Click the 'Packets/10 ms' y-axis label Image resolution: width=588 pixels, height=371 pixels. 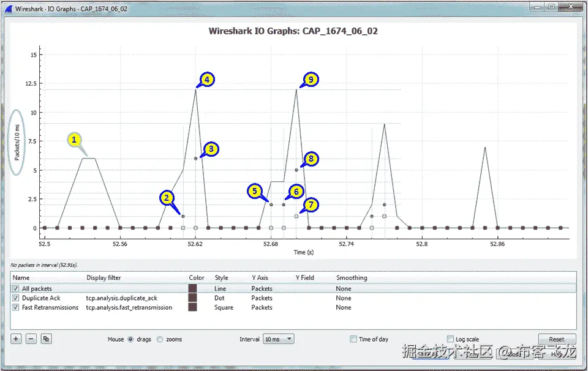click(17, 143)
